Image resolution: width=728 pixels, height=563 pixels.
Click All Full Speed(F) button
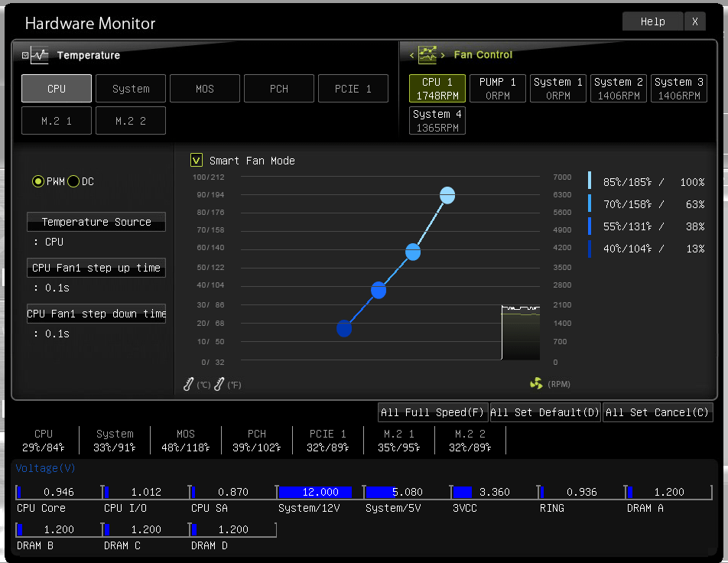[433, 412]
